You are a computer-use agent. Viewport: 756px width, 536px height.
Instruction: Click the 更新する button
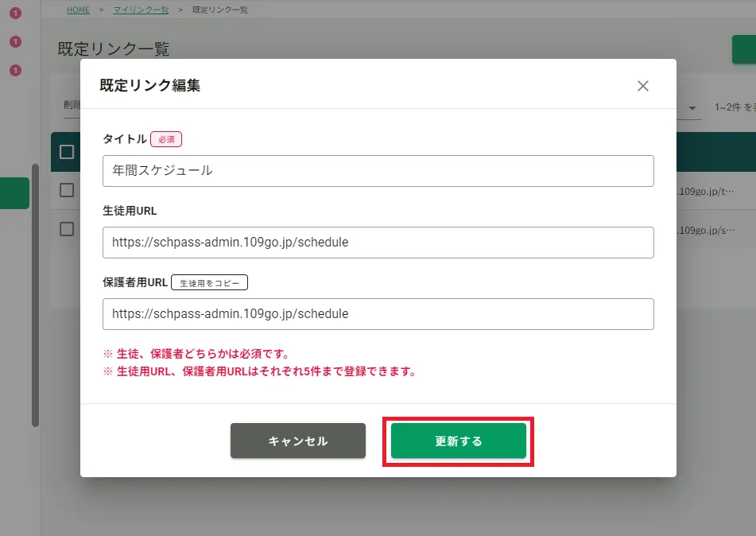pos(458,441)
